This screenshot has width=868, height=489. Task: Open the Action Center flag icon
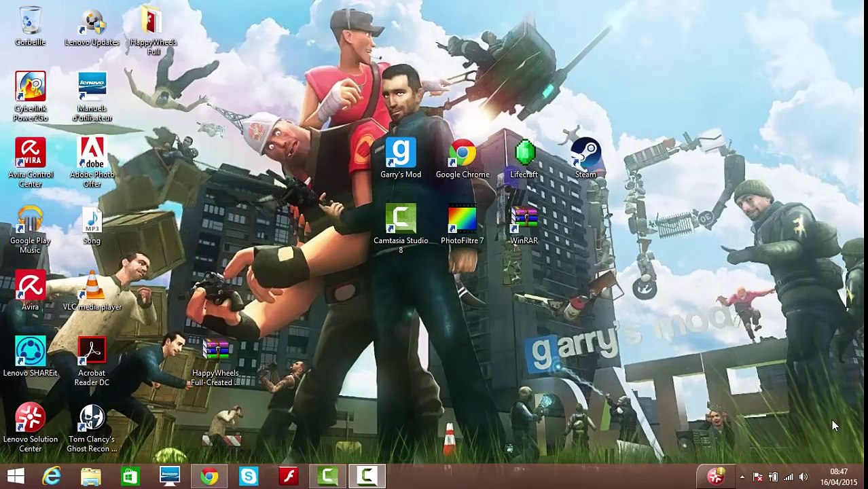tap(758, 477)
